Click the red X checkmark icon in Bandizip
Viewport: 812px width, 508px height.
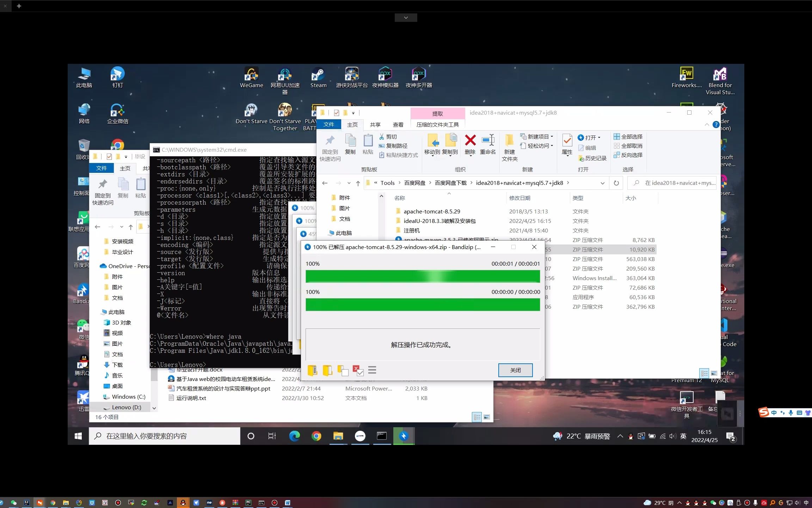(358, 370)
